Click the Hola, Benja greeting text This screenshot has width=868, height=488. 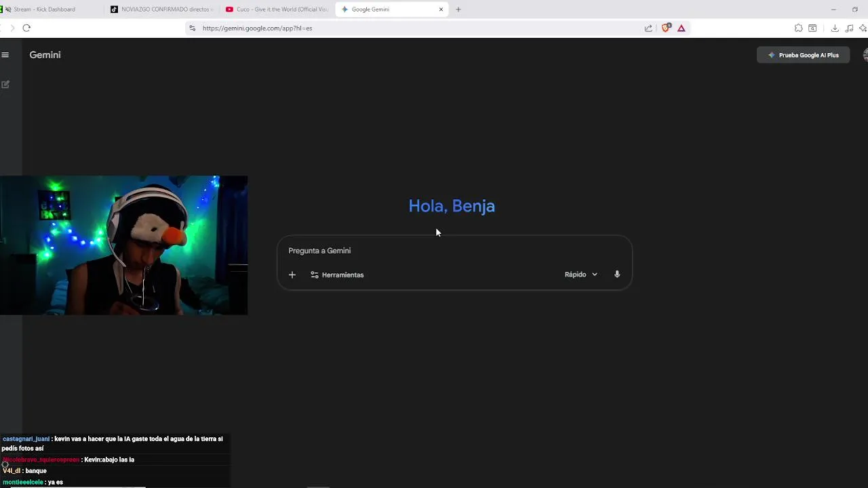coord(452,206)
